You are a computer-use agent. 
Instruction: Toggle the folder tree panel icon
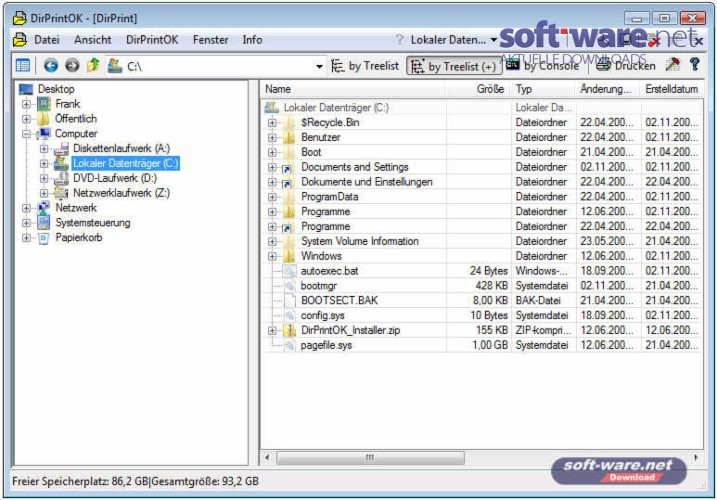click(23, 65)
